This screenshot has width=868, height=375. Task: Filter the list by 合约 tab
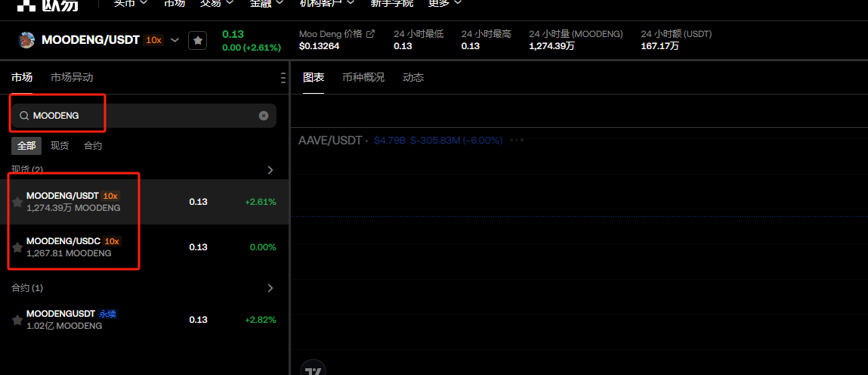coord(93,146)
